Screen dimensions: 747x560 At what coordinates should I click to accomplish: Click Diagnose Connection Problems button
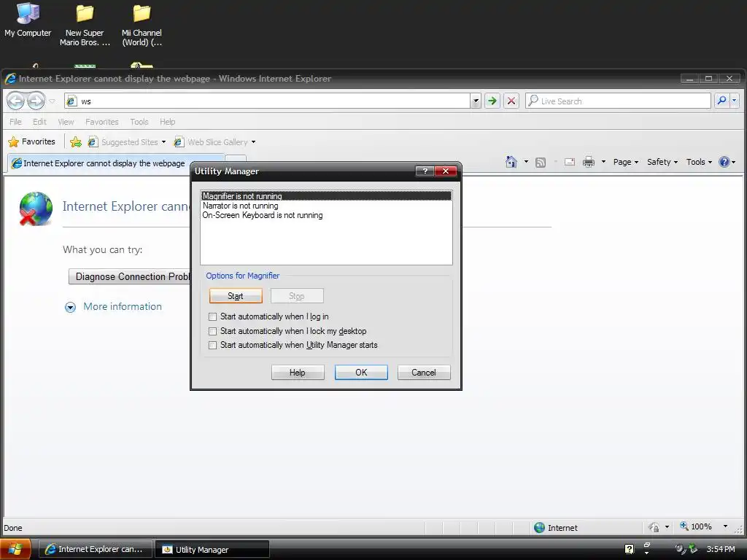point(130,276)
